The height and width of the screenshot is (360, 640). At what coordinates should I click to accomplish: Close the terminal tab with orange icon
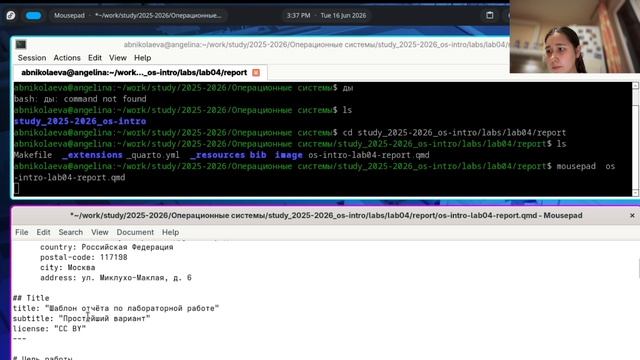[256, 73]
